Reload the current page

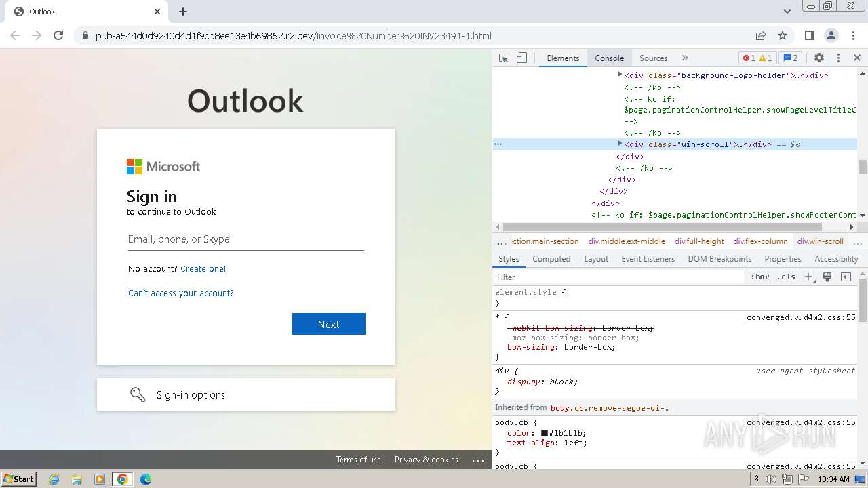[58, 35]
